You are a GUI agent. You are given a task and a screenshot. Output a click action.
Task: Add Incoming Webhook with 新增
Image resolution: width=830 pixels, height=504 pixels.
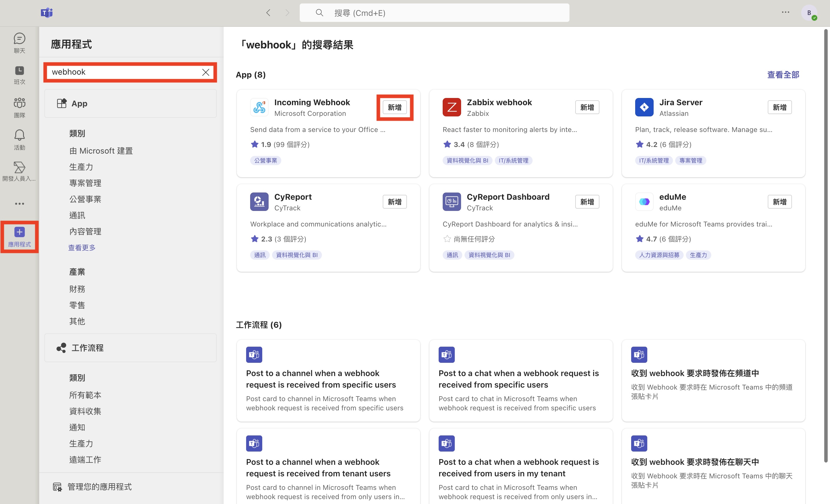click(x=395, y=107)
